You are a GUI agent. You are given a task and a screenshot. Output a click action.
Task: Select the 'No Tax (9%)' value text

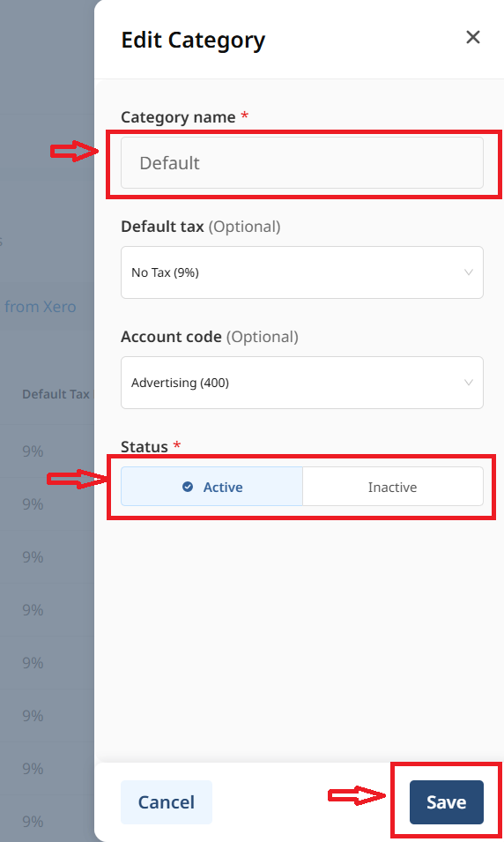click(x=165, y=272)
